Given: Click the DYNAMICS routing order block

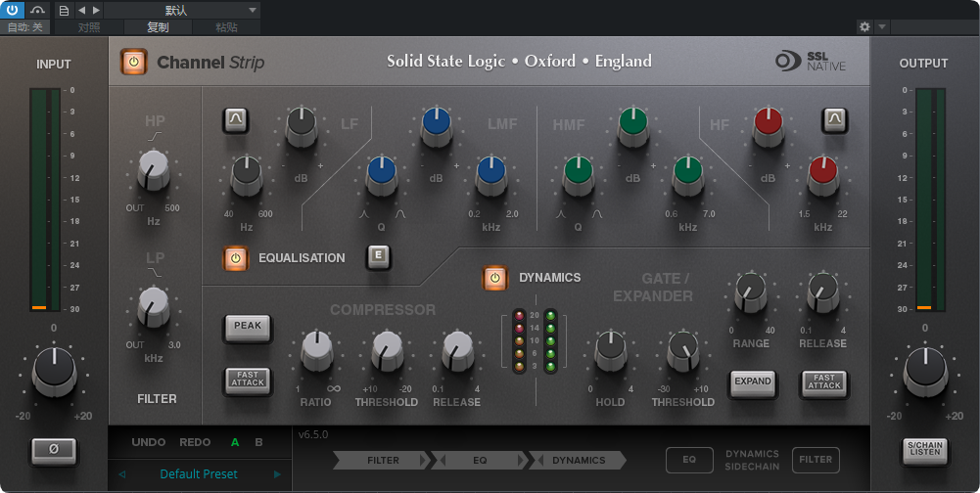Looking at the screenshot, I should [579, 461].
